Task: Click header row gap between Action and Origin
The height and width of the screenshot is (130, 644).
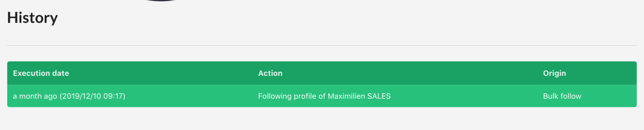Action: pyautogui.click(x=413, y=73)
